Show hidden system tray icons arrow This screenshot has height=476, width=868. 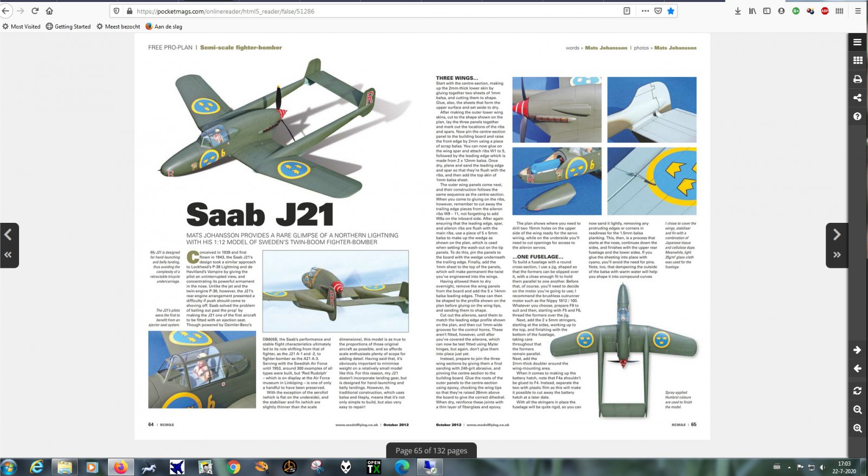click(789, 467)
